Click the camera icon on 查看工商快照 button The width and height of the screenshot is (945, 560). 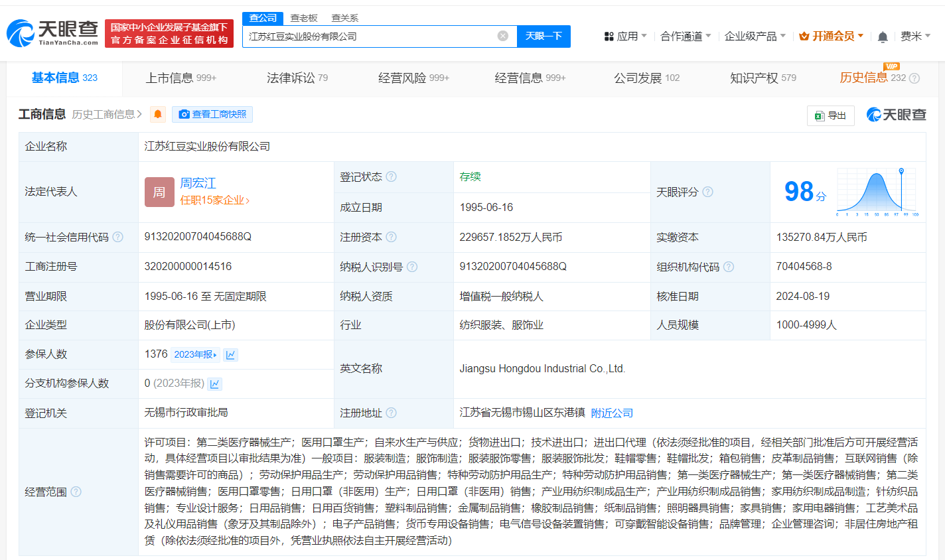(x=184, y=115)
